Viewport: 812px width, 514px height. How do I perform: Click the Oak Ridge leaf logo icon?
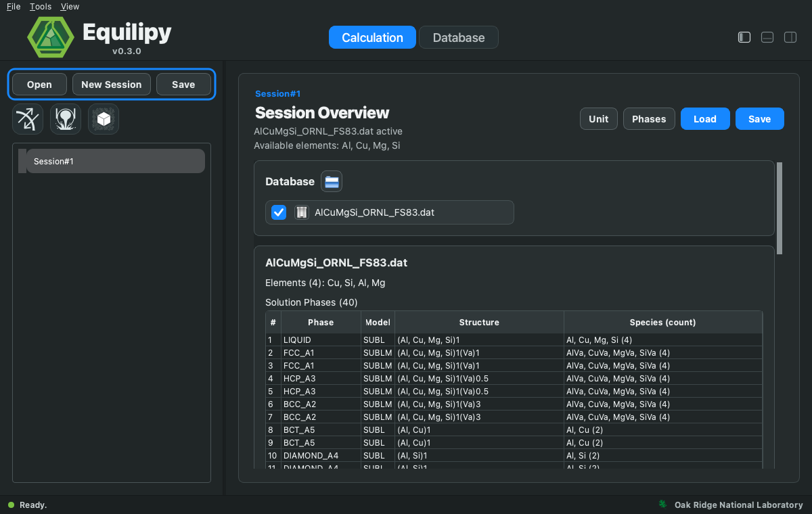click(x=662, y=505)
